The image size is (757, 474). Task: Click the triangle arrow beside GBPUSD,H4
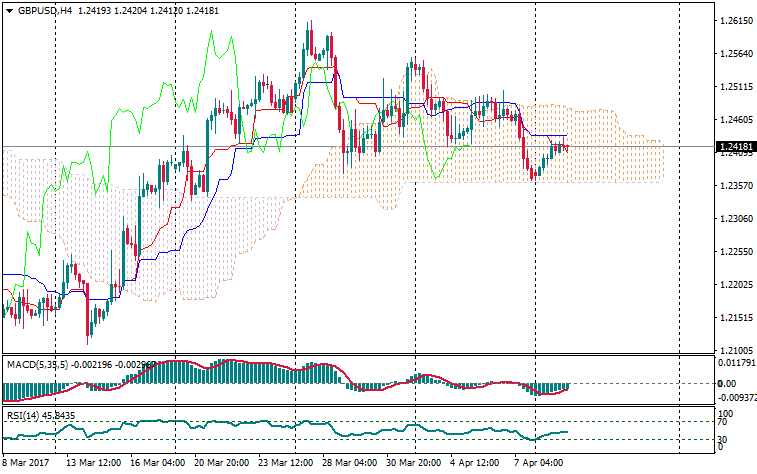pos(9,10)
